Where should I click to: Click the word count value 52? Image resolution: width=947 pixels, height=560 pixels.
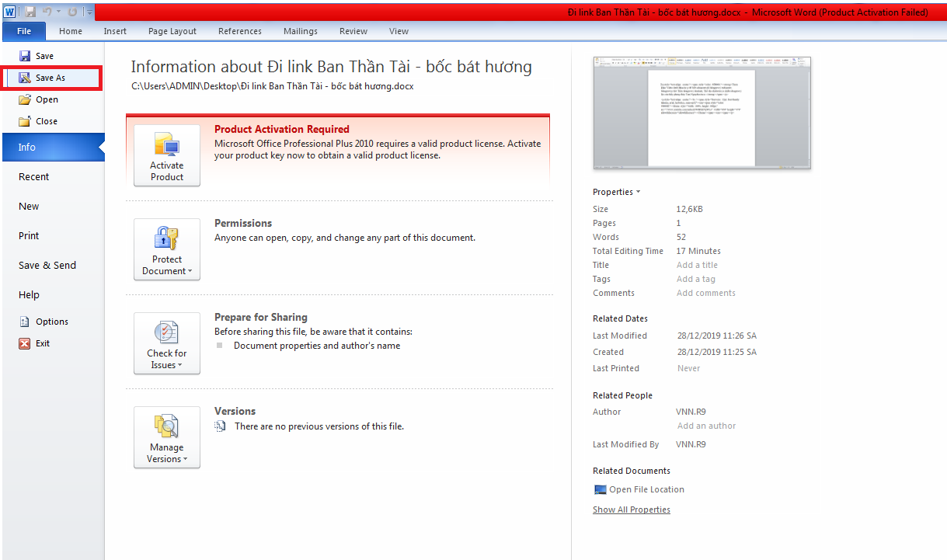(681, 237)
